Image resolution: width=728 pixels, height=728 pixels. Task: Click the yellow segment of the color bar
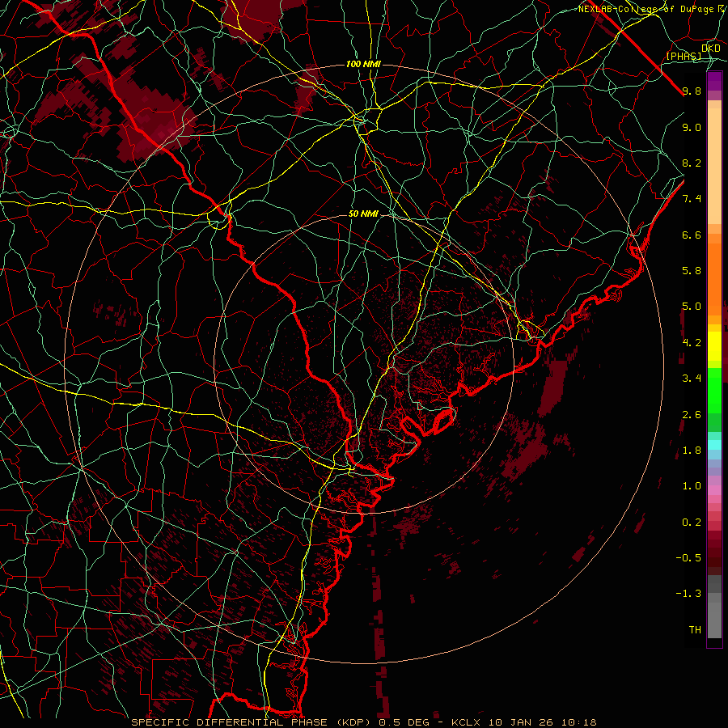[x=714, y=346]
